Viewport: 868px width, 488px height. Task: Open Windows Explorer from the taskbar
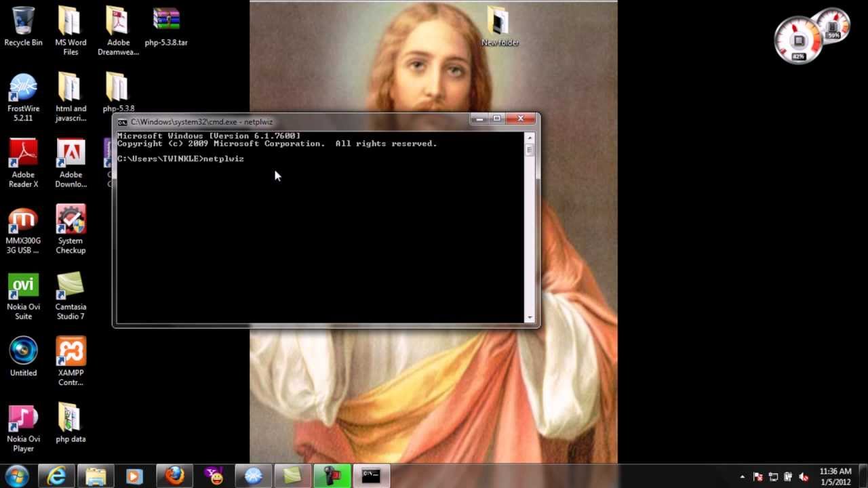point(96,476)
